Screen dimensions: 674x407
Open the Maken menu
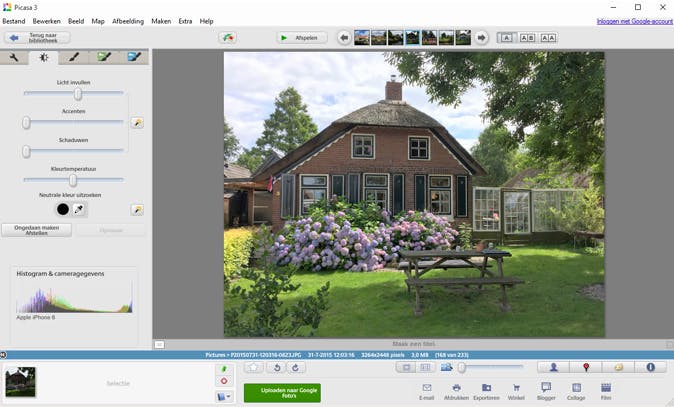[161, 21]
